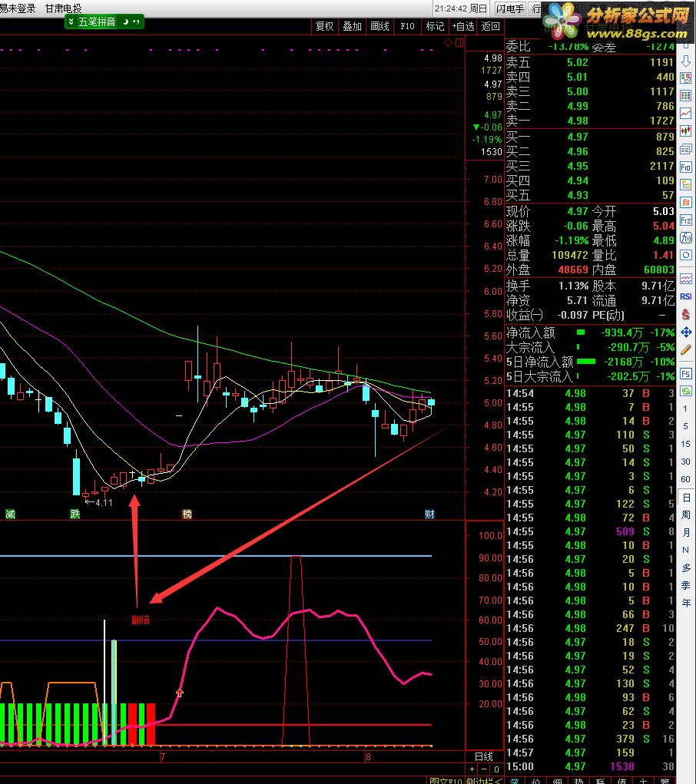
Task: Open the 复权 price adjustment menu
Action: (x=324, y=27)
